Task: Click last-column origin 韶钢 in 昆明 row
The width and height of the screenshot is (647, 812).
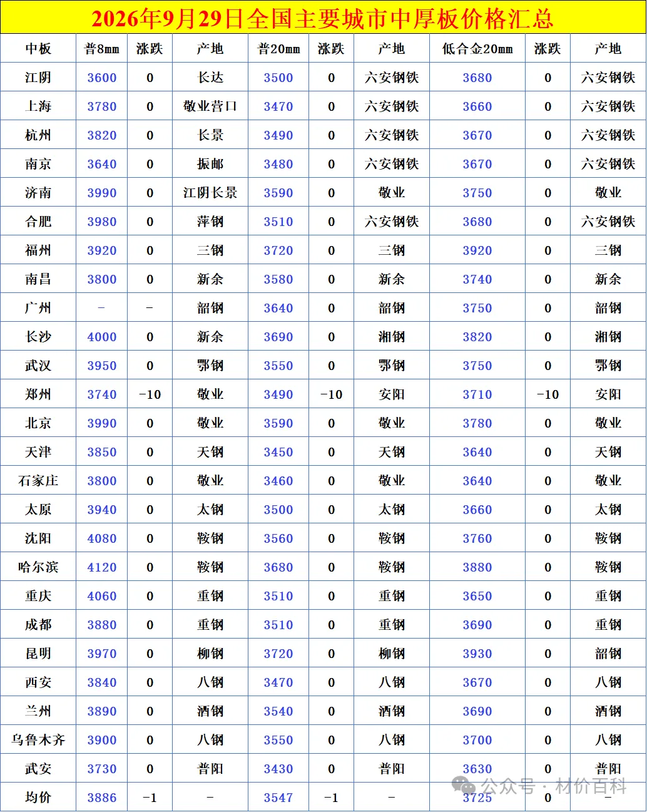Action: coord(608,654)
